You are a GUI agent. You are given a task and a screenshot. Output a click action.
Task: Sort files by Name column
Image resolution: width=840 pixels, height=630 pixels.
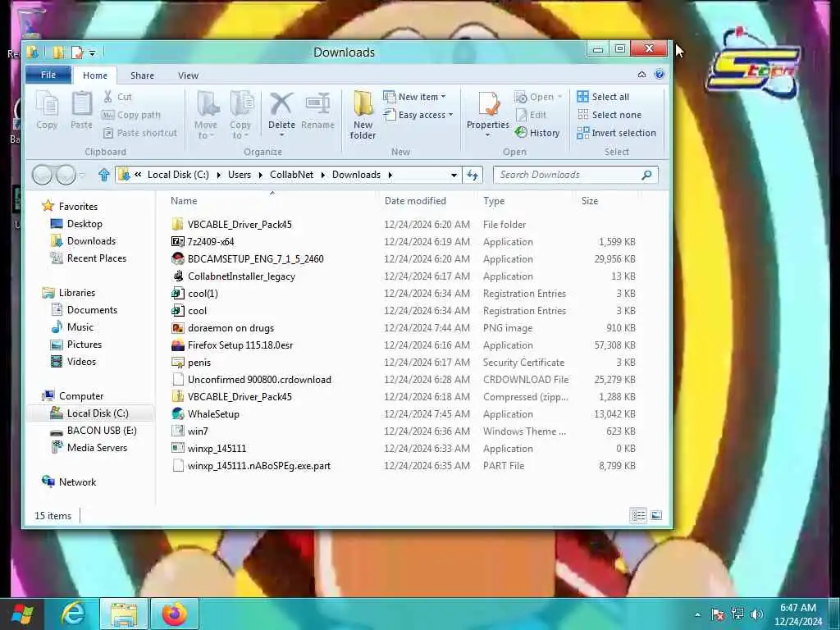[x=184, y=201]
